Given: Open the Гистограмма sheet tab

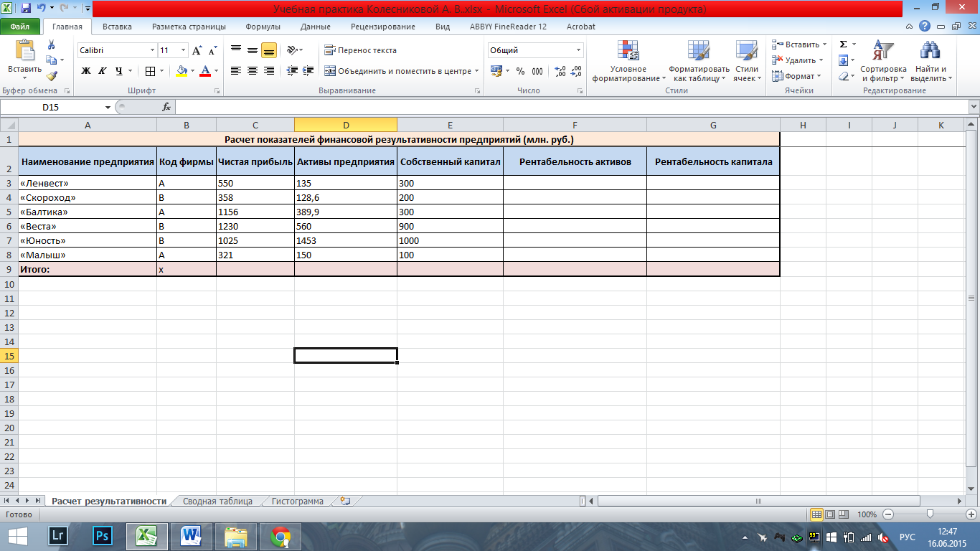Looking at the screenshot, I should click(298, 501).
